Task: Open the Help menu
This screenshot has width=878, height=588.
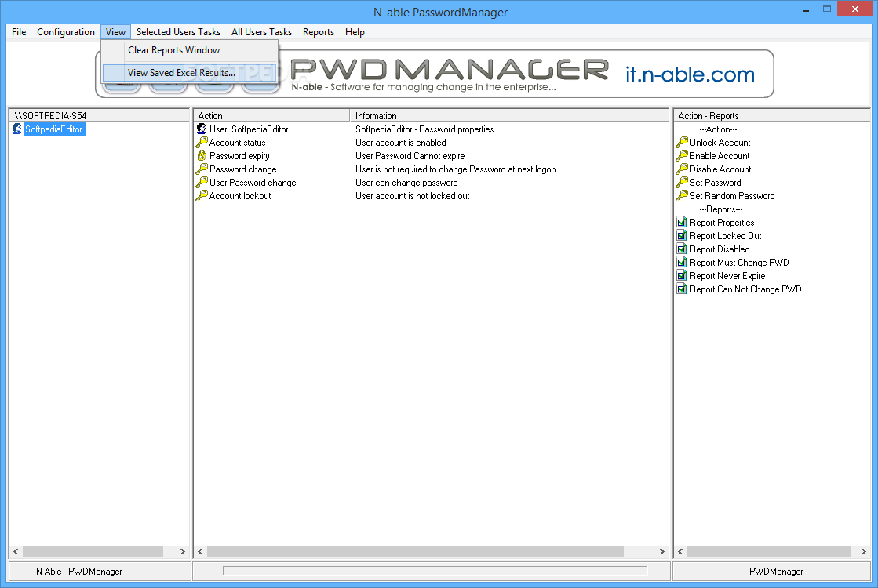Action: click(355, 32)
